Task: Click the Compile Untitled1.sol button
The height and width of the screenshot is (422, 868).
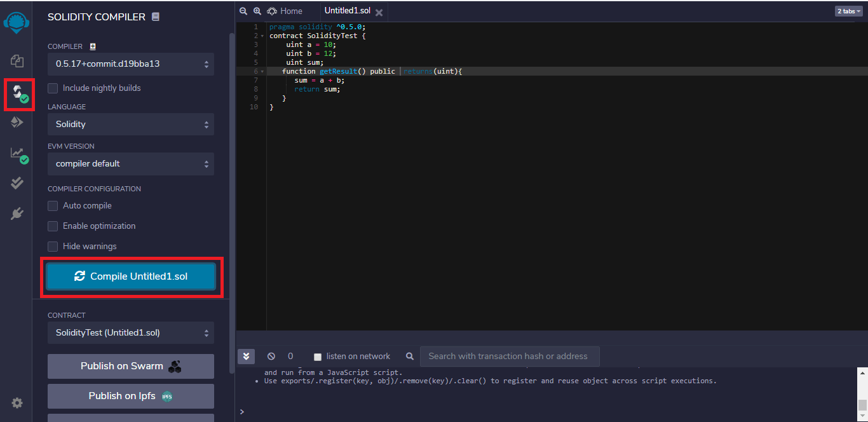Action: 131,277
